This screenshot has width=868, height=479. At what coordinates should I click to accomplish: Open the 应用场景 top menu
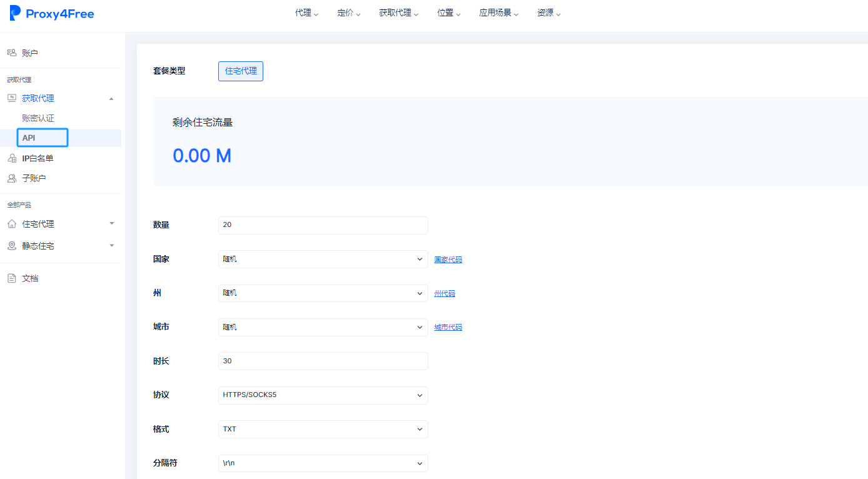(498, 13)
